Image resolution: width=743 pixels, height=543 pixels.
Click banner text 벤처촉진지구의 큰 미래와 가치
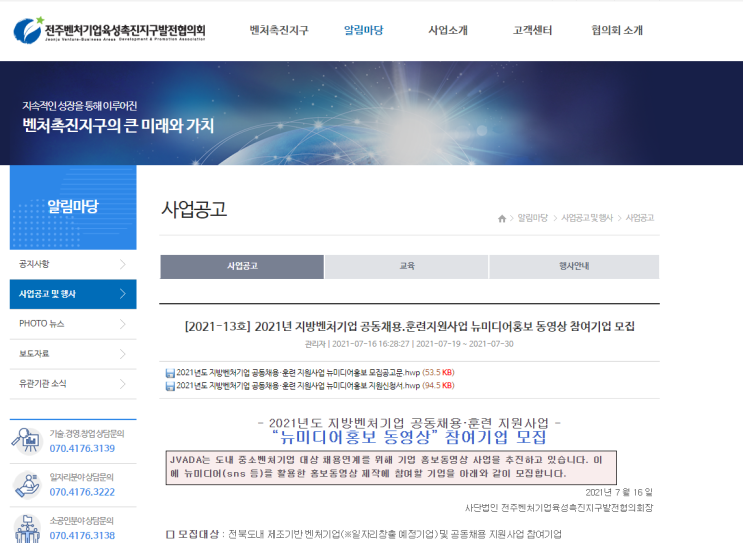click(x=118, y=126)
